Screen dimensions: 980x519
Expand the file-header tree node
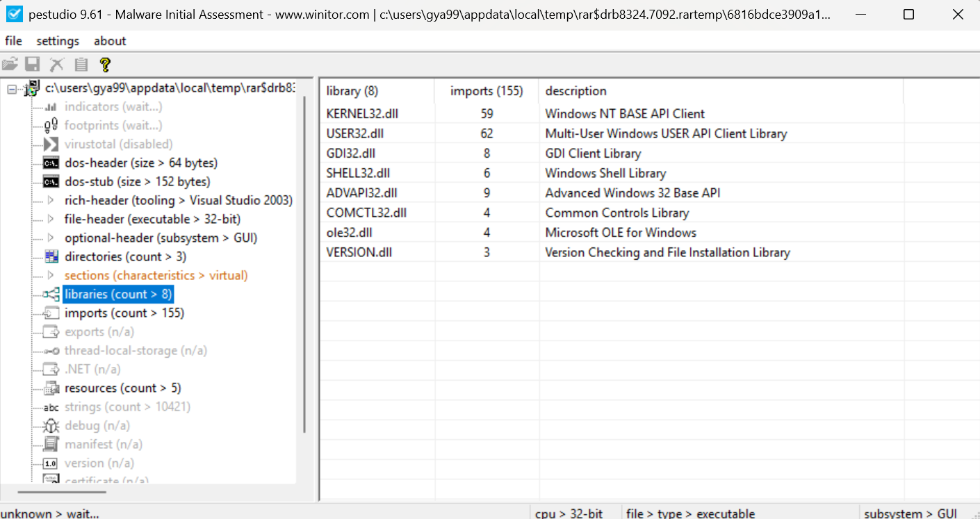(51, 220)
